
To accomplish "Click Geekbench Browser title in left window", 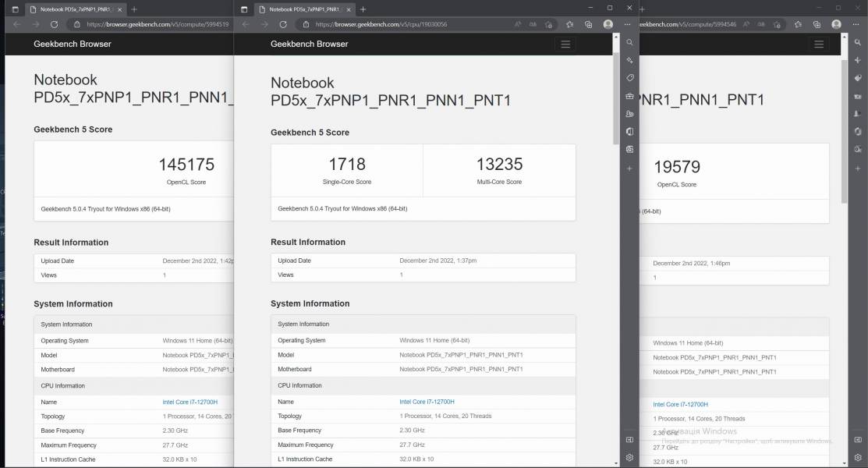I will tap(72, 44).
